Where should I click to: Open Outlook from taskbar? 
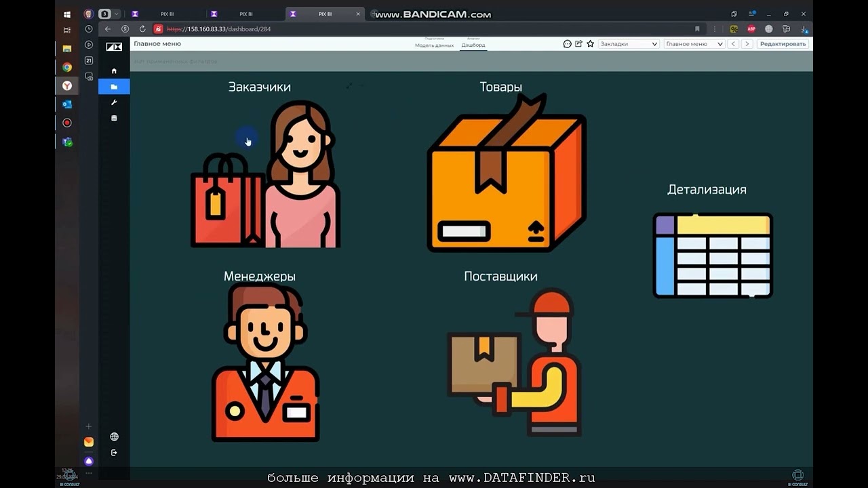[x=67, y=104]
